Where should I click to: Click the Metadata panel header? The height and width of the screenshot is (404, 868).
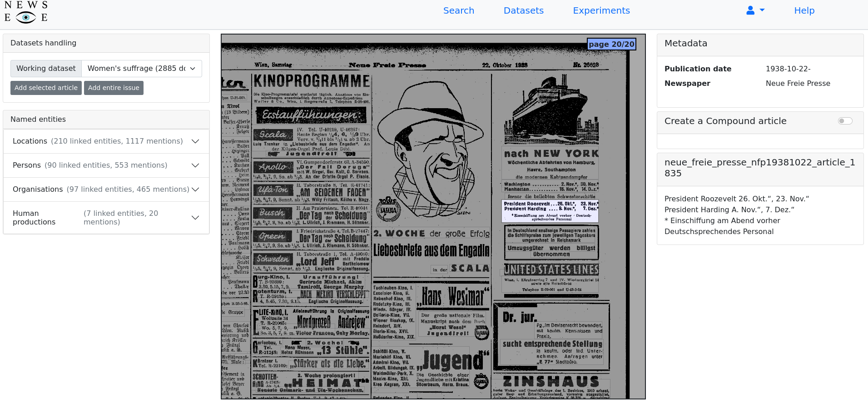pos(760,45)
